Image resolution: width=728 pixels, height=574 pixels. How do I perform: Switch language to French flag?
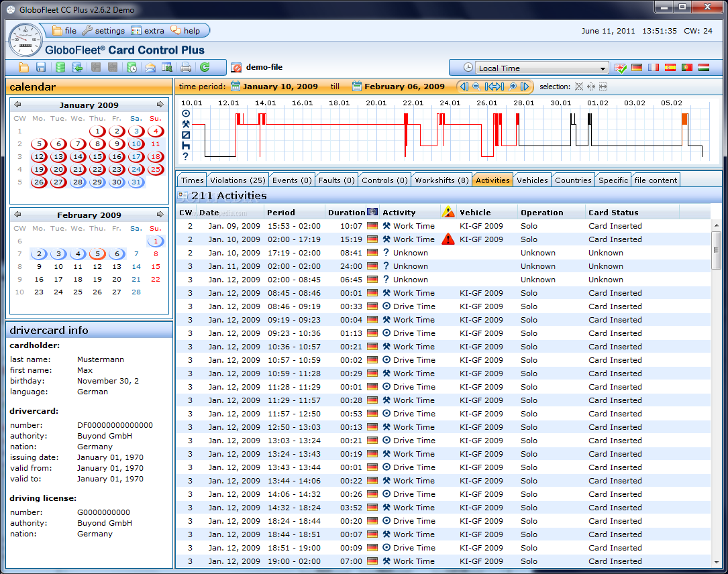click(x=654, y=68)
